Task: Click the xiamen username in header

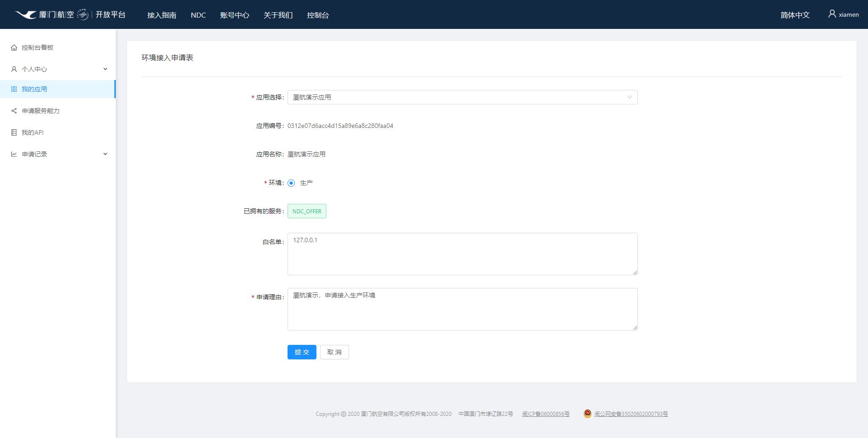Action: (x=849, y=14)
